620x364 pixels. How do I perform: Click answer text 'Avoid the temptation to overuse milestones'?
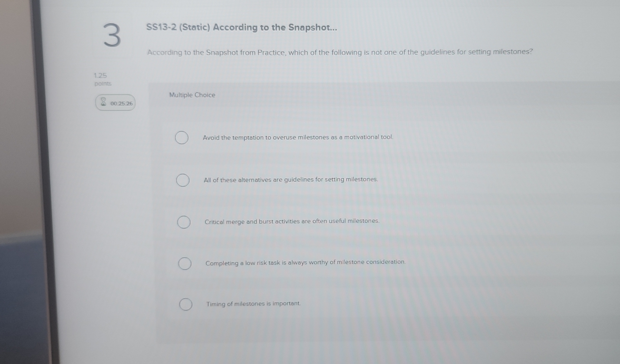[298, 137]
